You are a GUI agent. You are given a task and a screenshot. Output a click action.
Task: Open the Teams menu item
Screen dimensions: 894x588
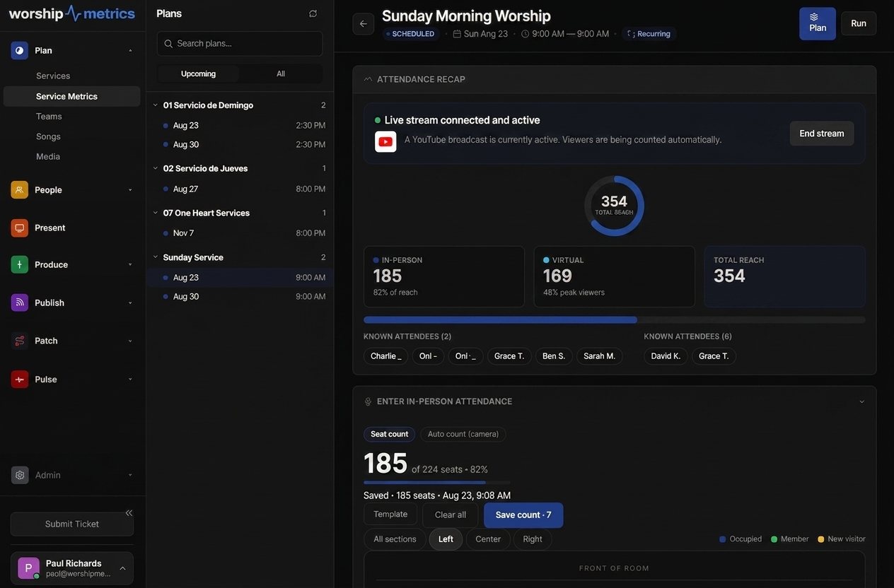coord(49,116)
